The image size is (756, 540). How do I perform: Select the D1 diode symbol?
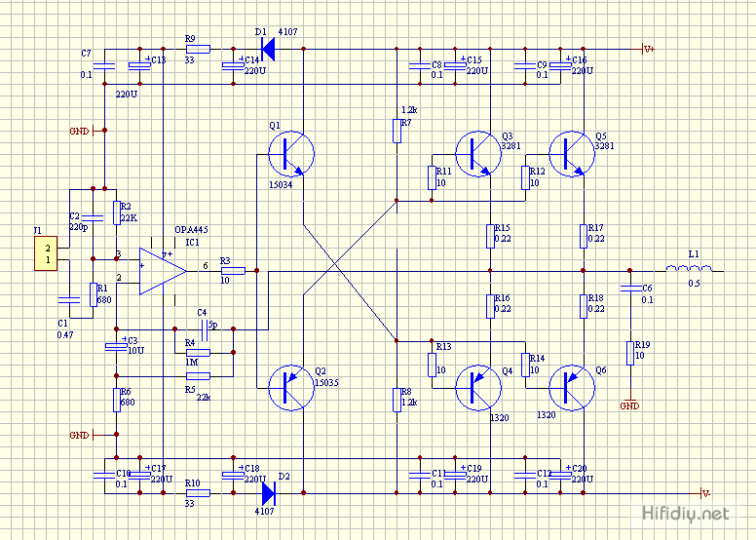267,49
